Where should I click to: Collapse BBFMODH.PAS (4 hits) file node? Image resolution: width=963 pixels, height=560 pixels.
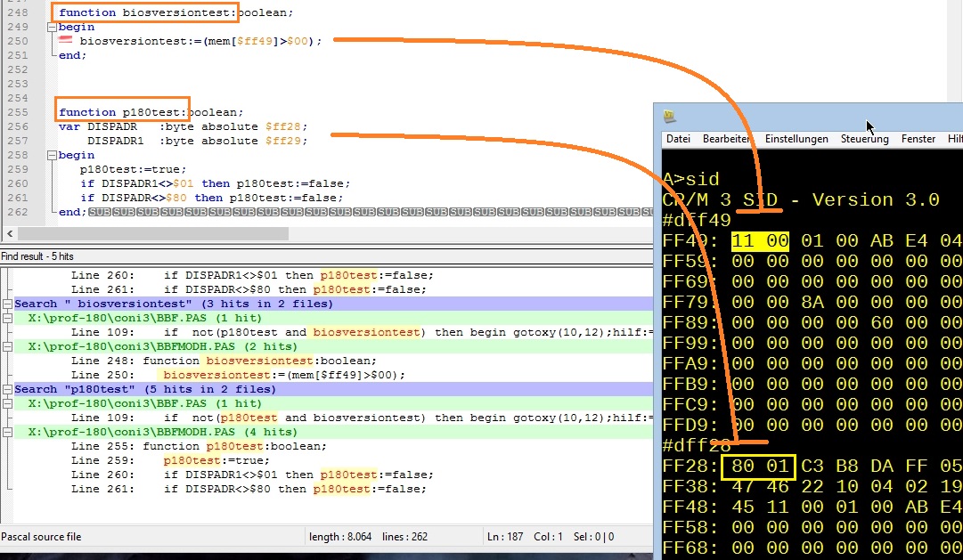(x=8, y=432)
